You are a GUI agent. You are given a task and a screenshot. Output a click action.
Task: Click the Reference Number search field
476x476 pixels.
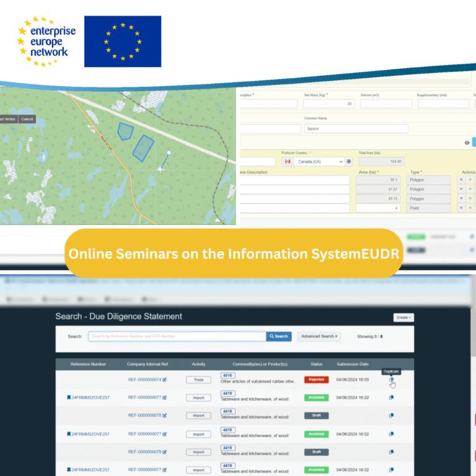(x=177, y=336)
